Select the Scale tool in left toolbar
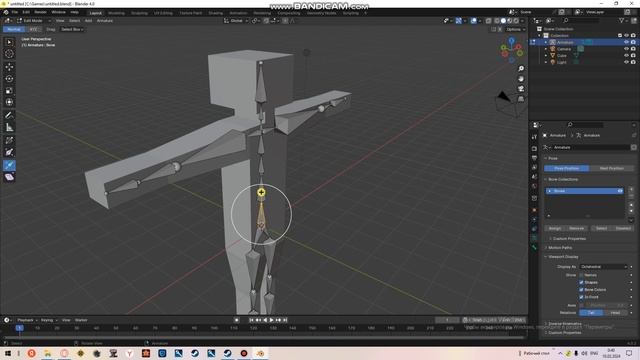This screenshot has height=360, width=640. click(x=9, y=91)
